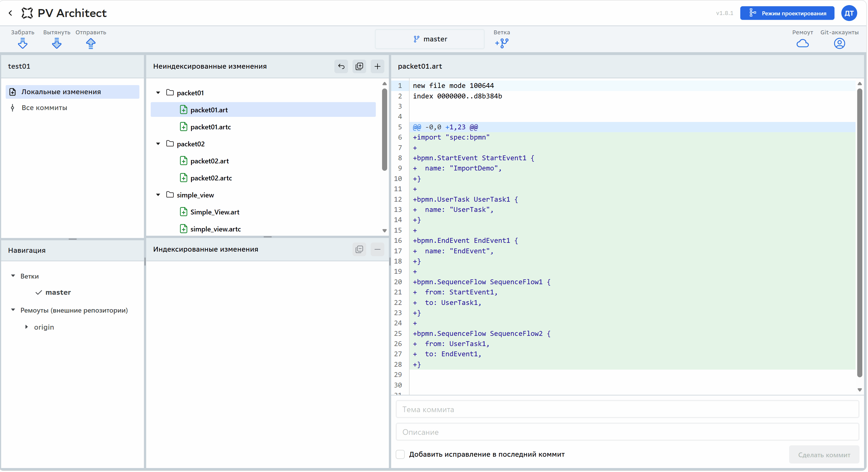Fetch changes with the Забрать icon
The image size is (868, 472).
coord(23,43)
